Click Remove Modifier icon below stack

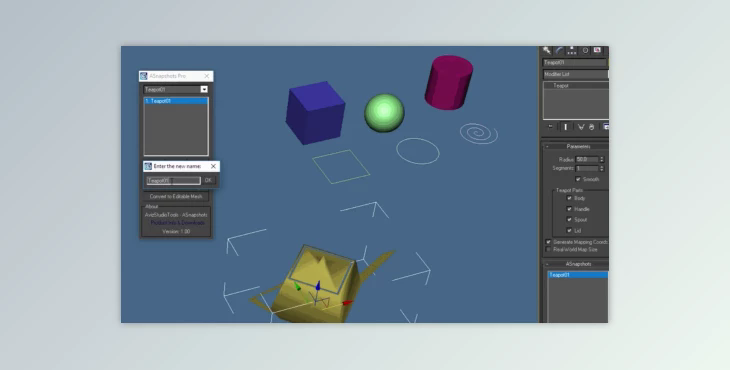coord(591,127)
